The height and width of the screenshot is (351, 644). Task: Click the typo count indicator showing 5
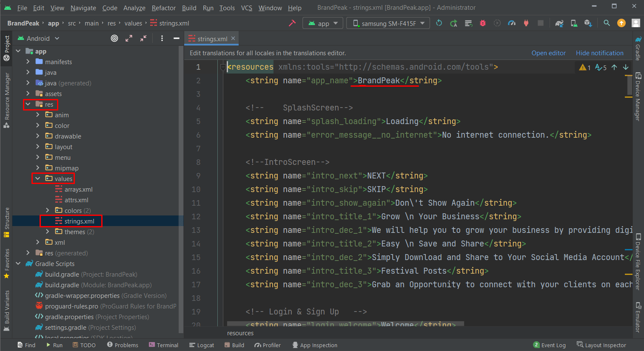[601, 67]
